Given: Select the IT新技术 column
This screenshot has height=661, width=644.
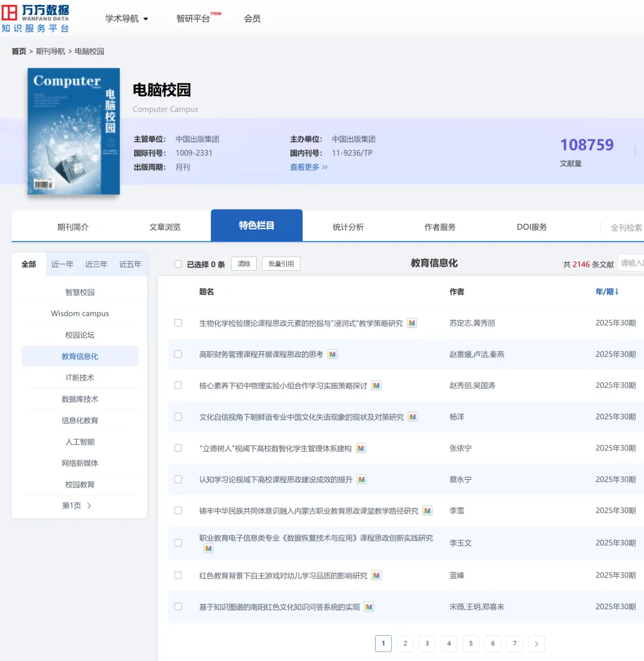Looking at the screenshot, I should click(80, 378).
